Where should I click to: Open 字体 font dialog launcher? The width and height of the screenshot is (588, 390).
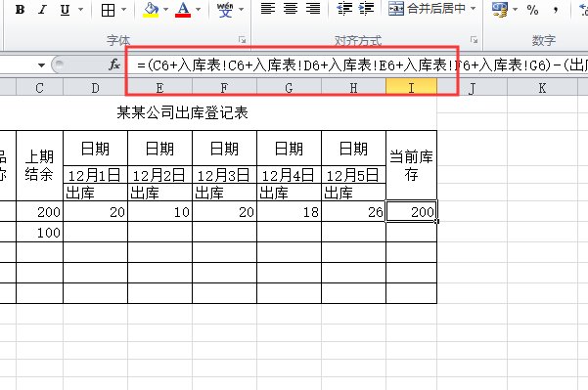[x=243, y=39]
